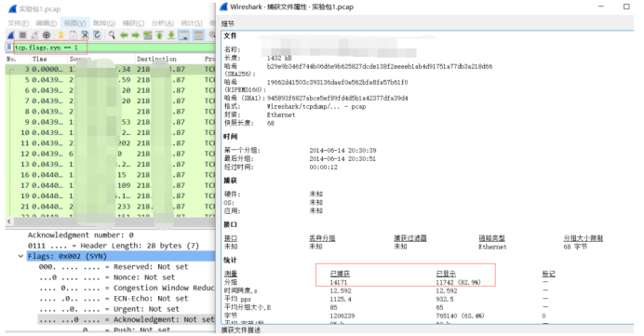
Task: Open the 视图(V) menu
Action: click(x=74, y=23)
